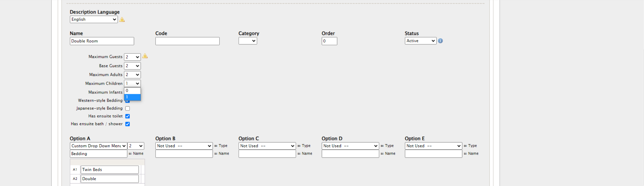Viewport: 644px width, 186px height.
Task: Click the blue info icon beside Status
Action: click(440, 41)
